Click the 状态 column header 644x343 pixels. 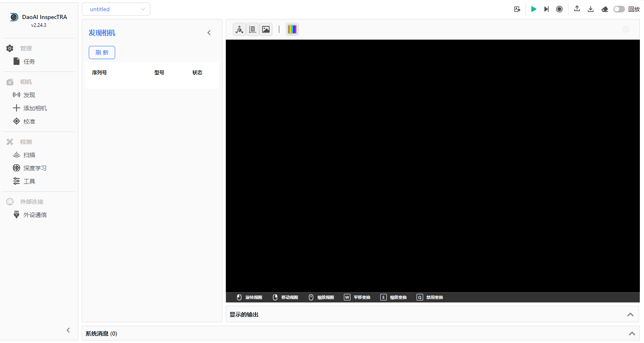(197, 73)
